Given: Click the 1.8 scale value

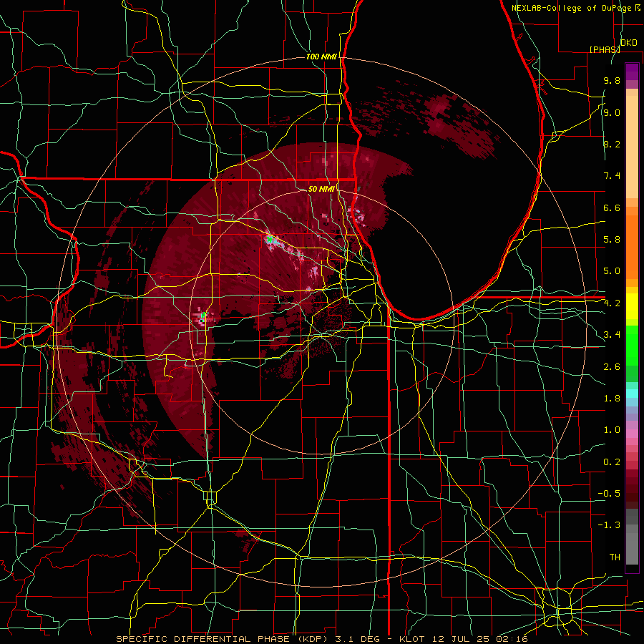Looking at the screenshot, I should 612,399.
